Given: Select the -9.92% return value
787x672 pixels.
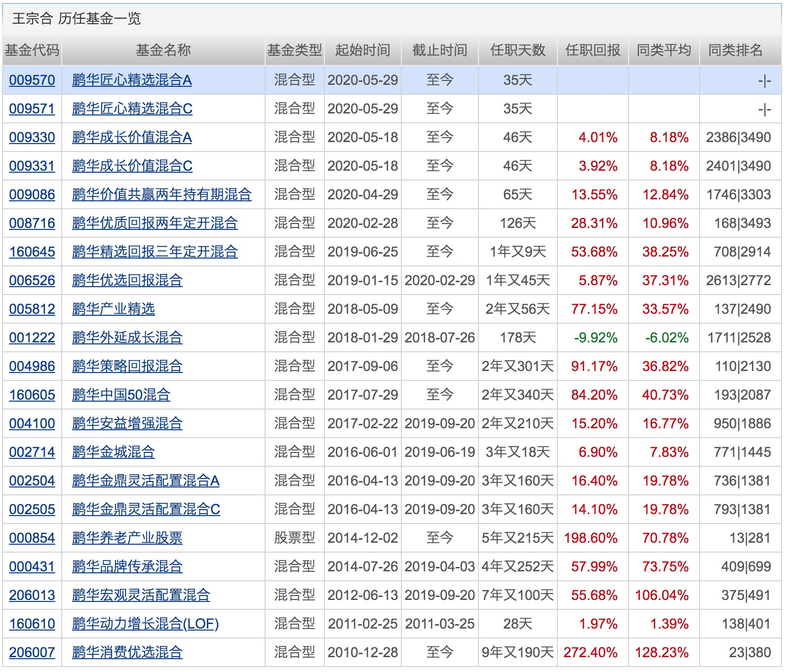Looking at the screenshot, I should (596, 337).
